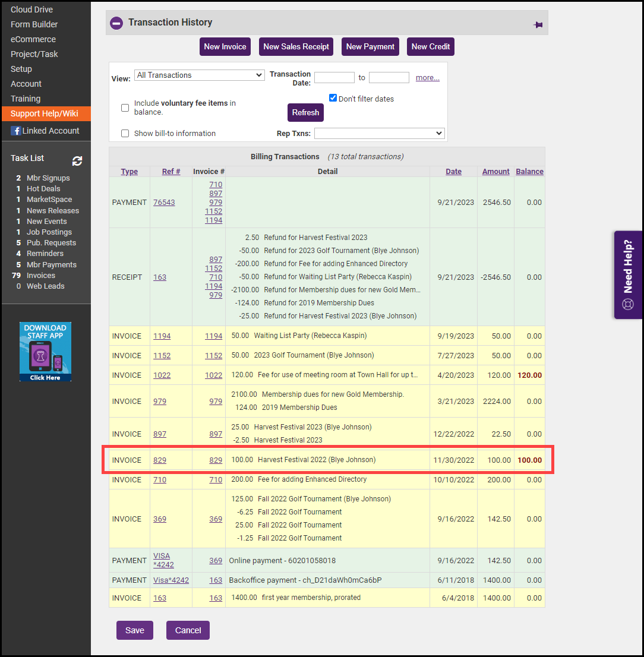644x657 pixels.
Task: Enable Show bill-to information
Action: pyautogui.click(x=125, y=134)
